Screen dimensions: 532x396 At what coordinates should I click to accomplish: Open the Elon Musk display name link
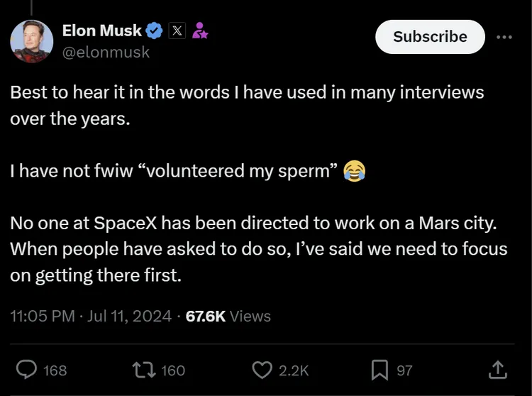(x=102, y=31)
